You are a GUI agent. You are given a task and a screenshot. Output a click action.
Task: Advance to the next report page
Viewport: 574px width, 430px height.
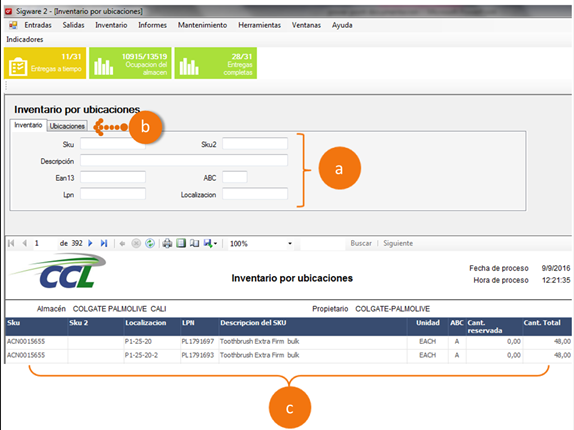(x=90, y=243)
